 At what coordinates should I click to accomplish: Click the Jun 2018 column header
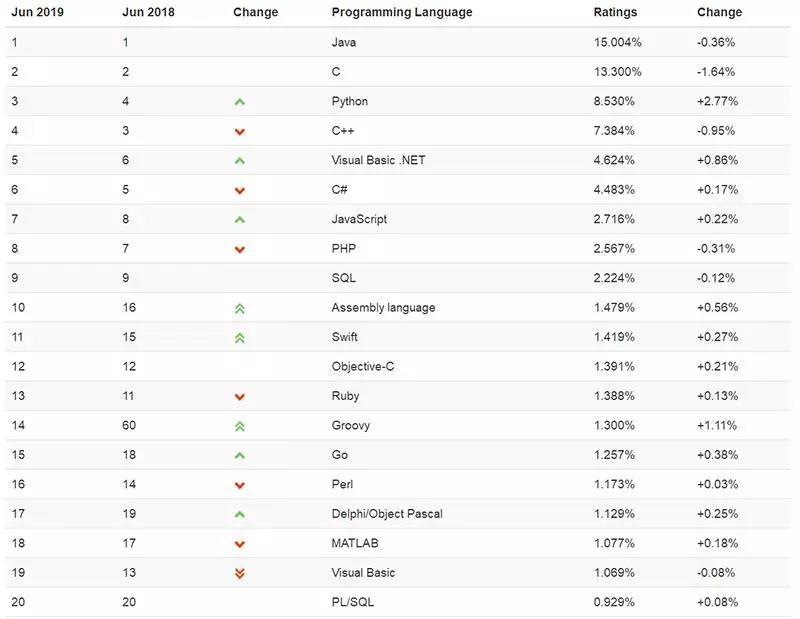tap(149, 13)
